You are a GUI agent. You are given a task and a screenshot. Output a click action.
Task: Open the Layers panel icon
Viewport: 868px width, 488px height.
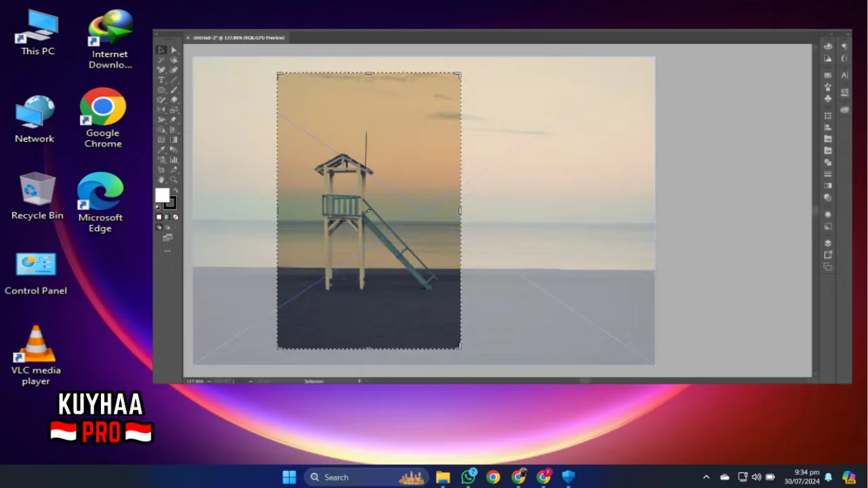point(827,243)
